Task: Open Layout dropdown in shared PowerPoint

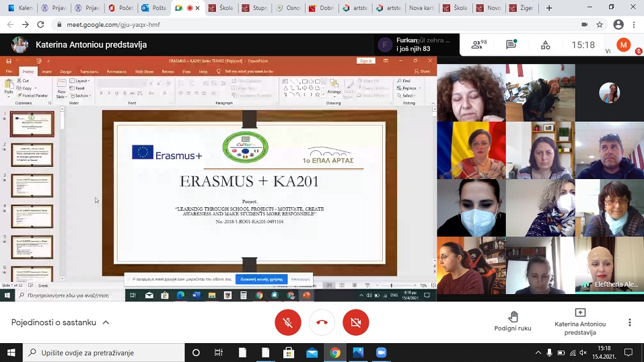Action: coord(81,81)
